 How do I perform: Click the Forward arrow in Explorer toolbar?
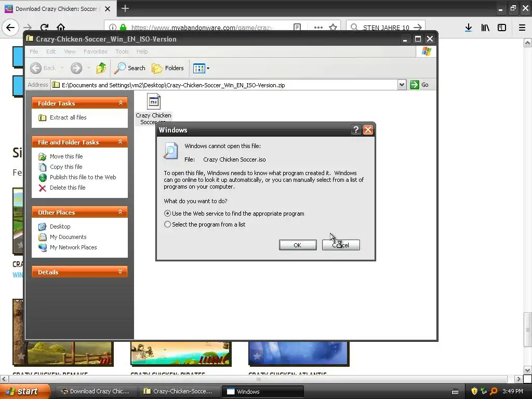point(76,68)
